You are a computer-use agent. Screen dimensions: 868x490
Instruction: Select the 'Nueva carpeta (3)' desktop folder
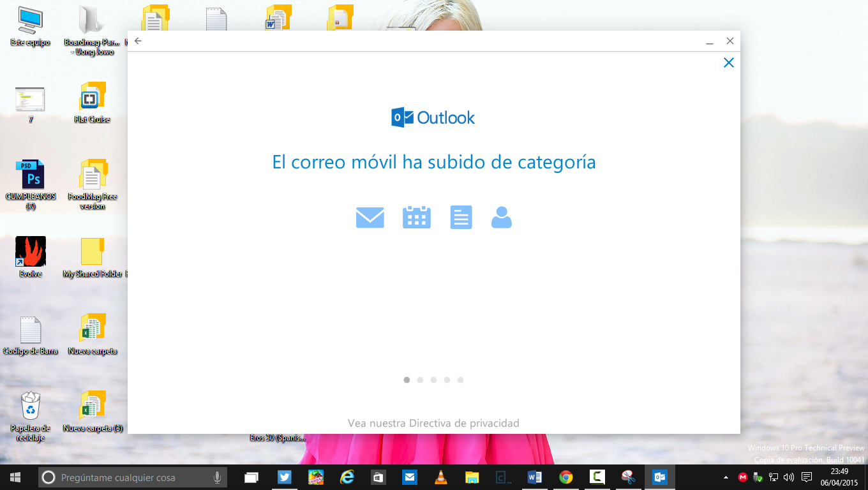(92, 412)
